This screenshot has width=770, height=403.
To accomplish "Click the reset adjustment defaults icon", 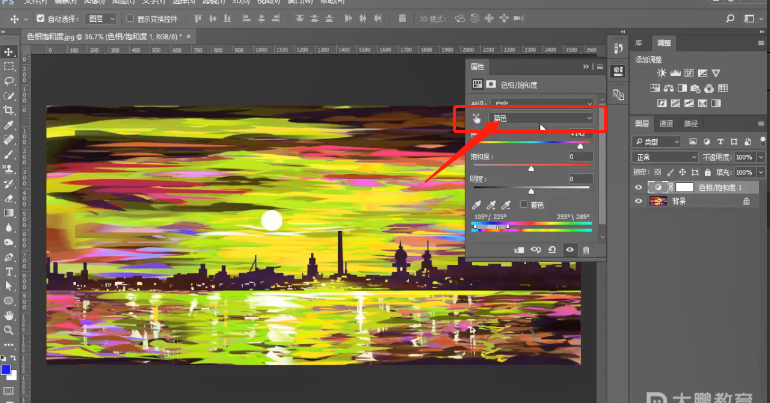I will click(x=552, y=249).
